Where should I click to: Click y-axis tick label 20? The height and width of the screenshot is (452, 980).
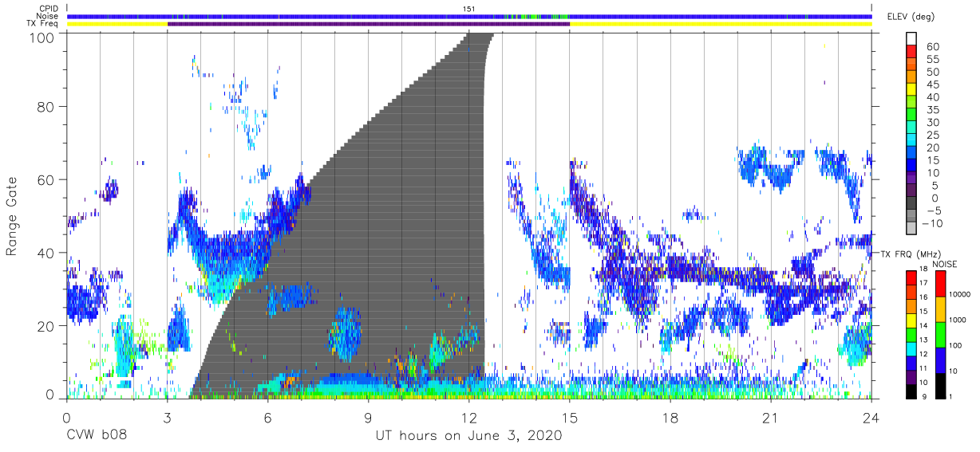point(45,326)
